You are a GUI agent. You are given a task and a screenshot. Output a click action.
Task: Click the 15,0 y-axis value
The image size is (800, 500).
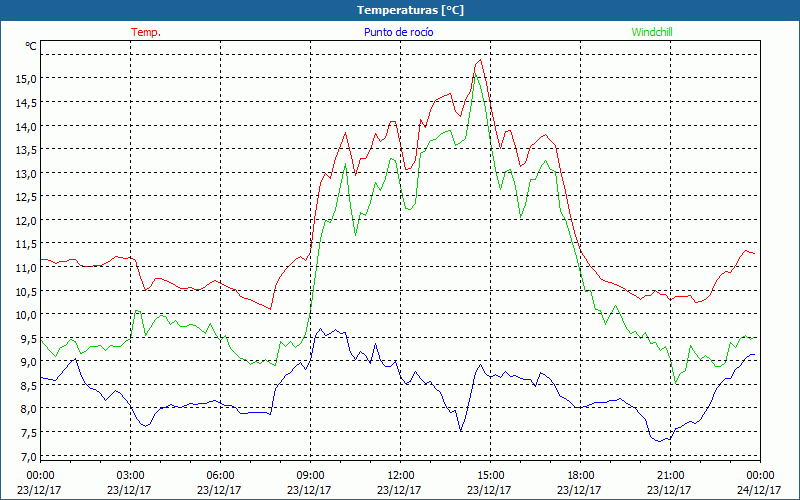tap(26, 79)
